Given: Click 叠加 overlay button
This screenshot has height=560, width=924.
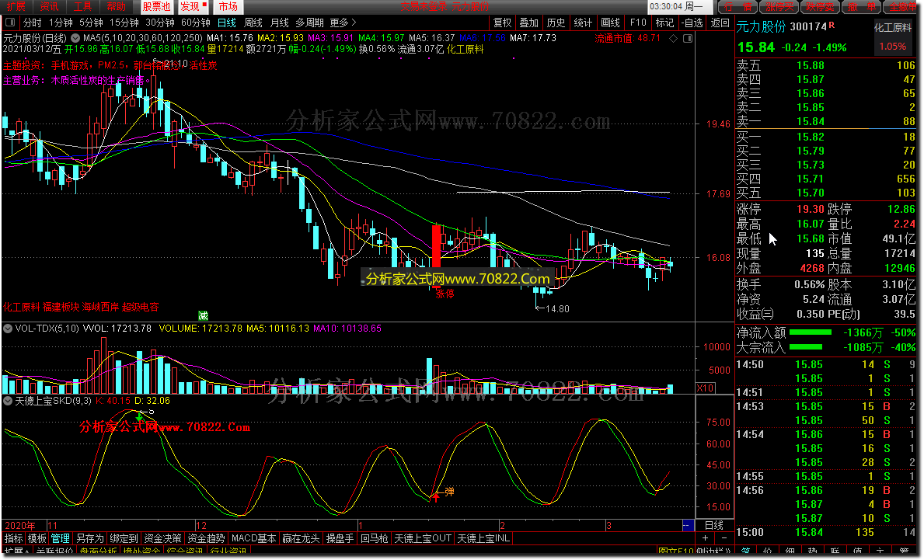Looking at the screenshot, I should pyautogui.click(x=529, y=23).
